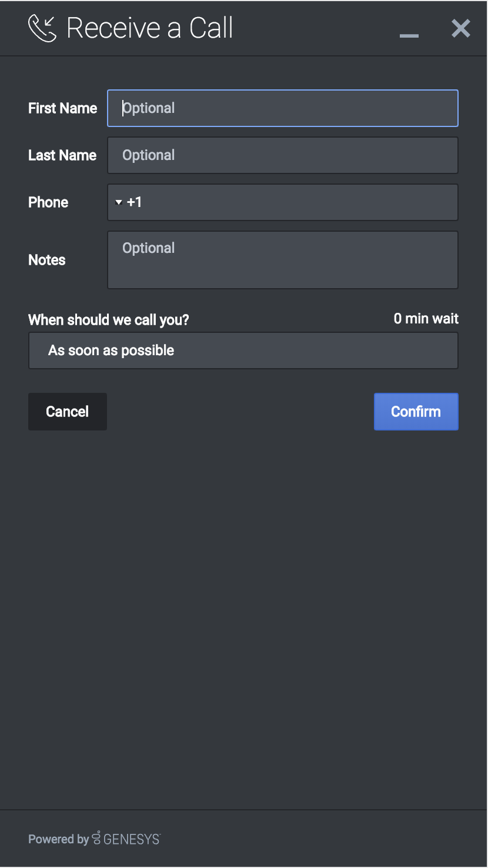
Task: Click the Notes label
Action: [x=47, y=260]
